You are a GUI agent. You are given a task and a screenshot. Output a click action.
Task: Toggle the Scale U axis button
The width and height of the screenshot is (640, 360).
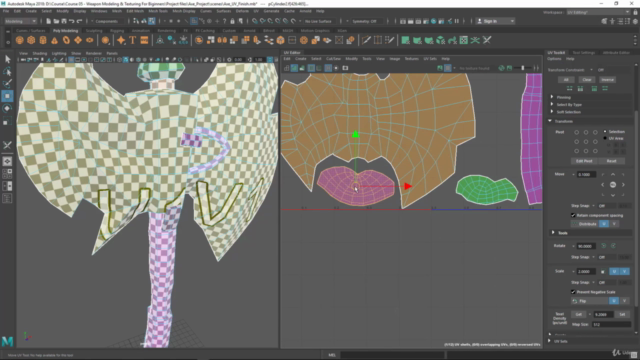(614, 271)
